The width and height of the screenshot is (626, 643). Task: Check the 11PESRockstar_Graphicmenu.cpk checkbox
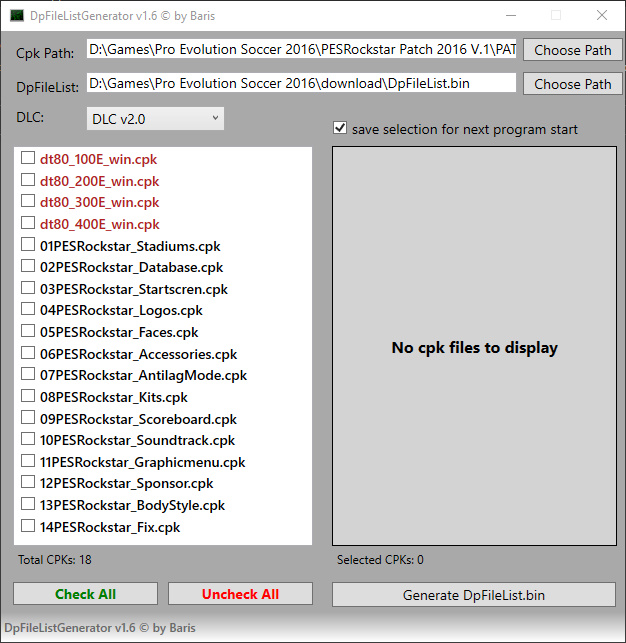[28, 460]
